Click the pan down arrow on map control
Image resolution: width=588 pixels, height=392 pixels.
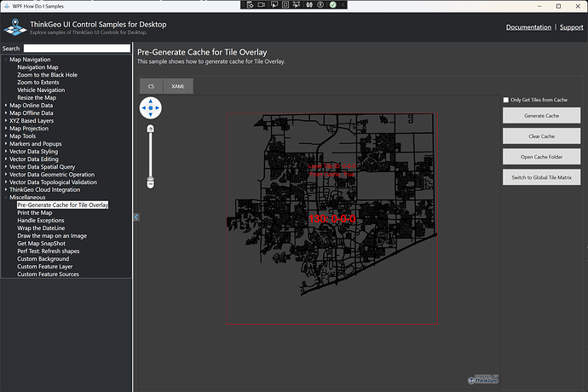tap(150, 115)
